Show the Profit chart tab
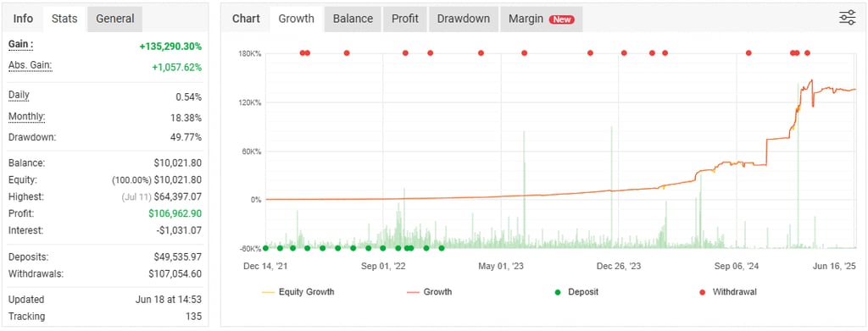 point(405,19)
